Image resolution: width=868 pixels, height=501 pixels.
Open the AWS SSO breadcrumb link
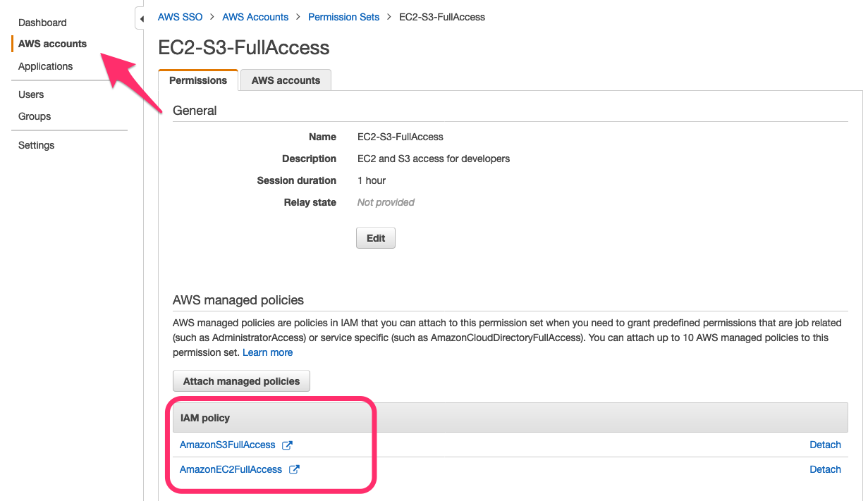(180, 16)
